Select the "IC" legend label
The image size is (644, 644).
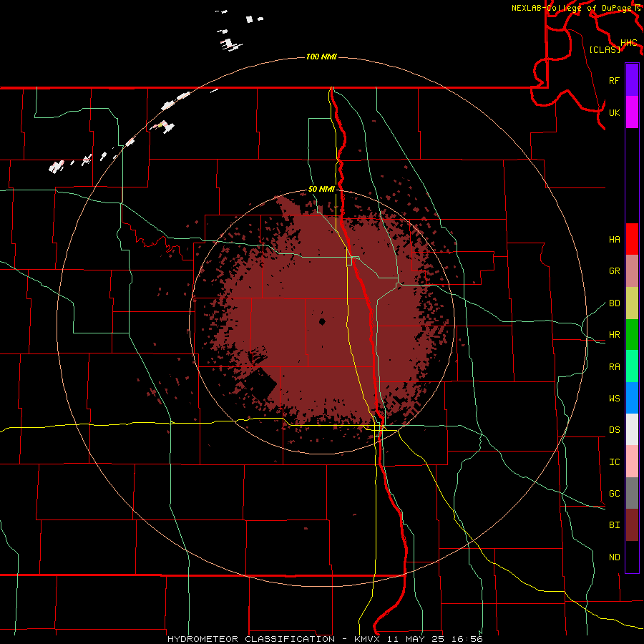click(614, 462)
